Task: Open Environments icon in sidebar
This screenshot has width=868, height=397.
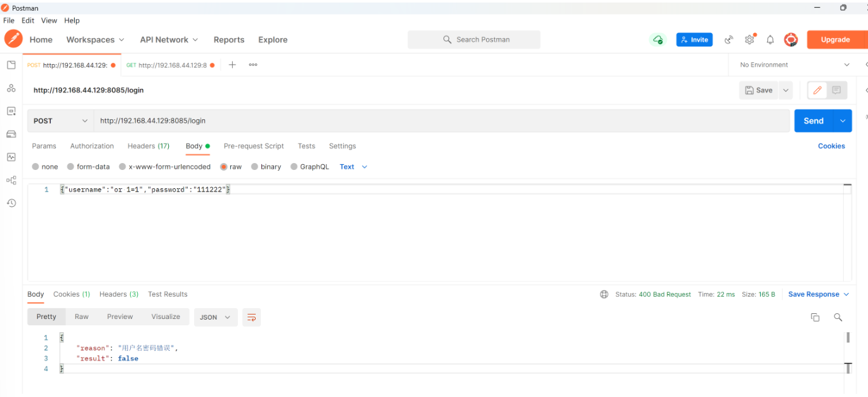Action: 11,111
